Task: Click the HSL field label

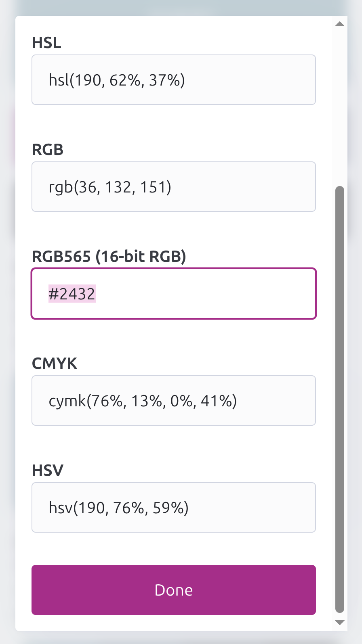Action: click(x=46, y=43)
